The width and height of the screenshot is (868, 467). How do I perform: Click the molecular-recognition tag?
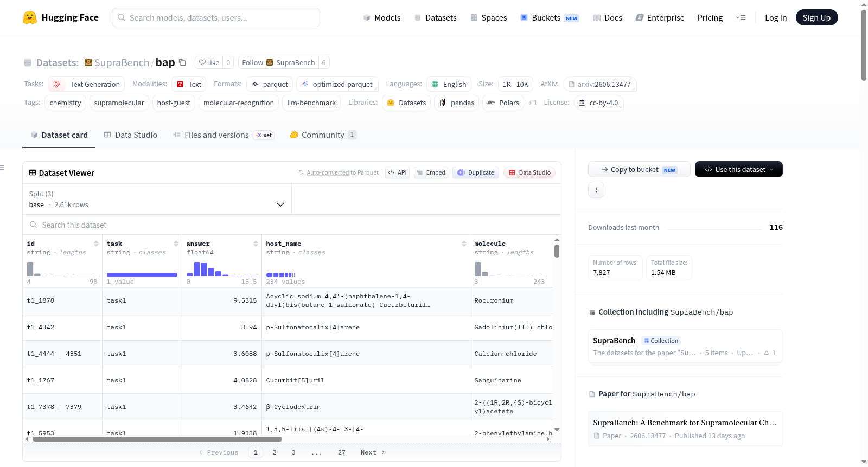click(239, 103)
